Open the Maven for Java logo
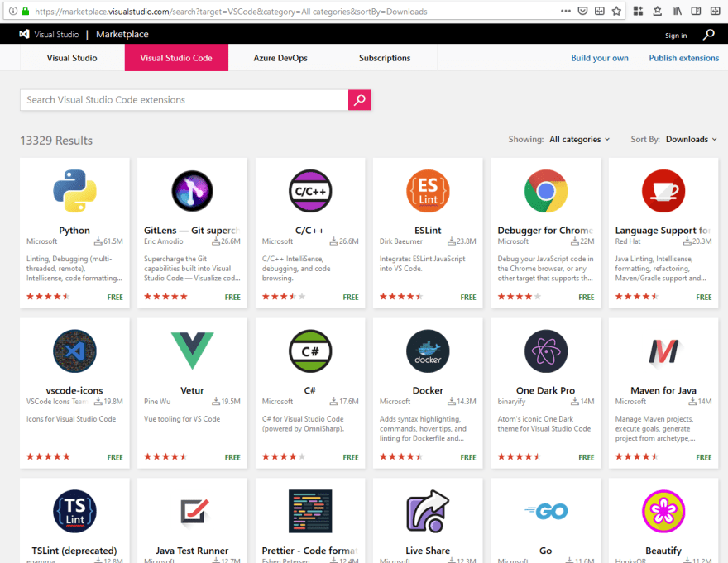This screenshot has width=728, height=563. [663, 352]
